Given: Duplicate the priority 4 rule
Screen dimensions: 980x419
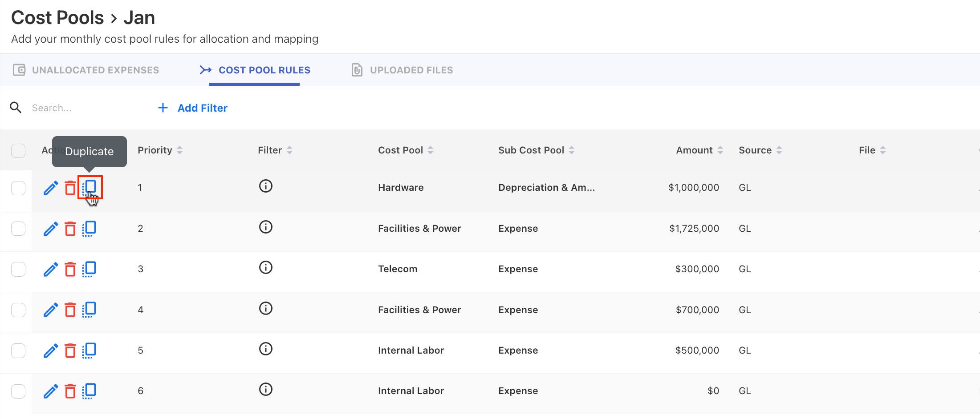Looking at the screenshot, I should coord(89,310).
